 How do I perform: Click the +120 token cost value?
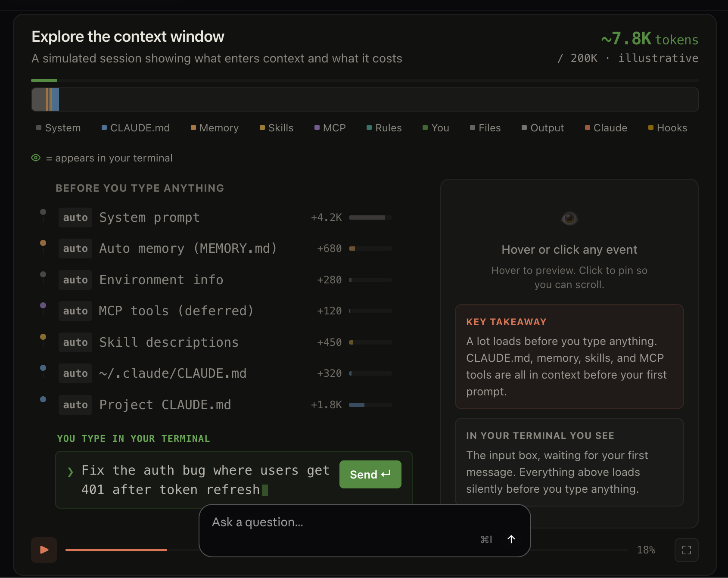click(330, 311)
